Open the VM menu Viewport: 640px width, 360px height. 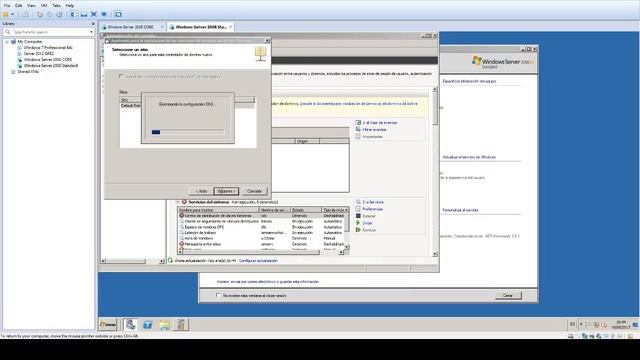click(x=44, y=6)
